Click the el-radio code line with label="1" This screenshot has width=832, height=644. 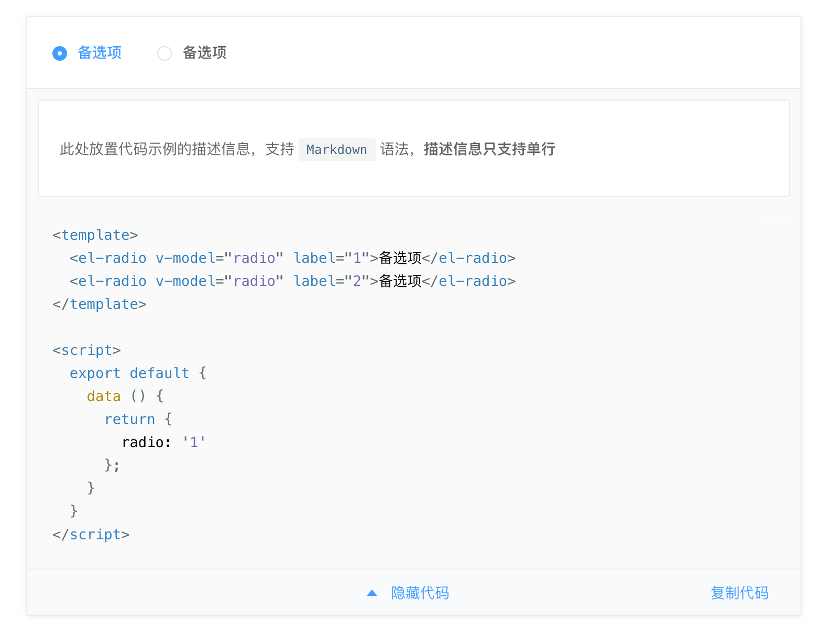tap(293, 258)
